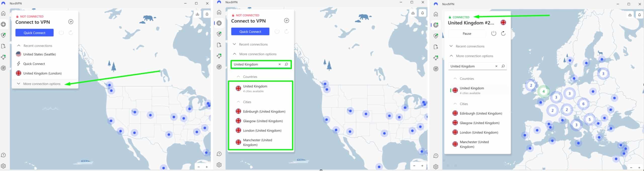Click power disconnect icon in right window
The image size is (644, 171).
click(x=494, y=33)
